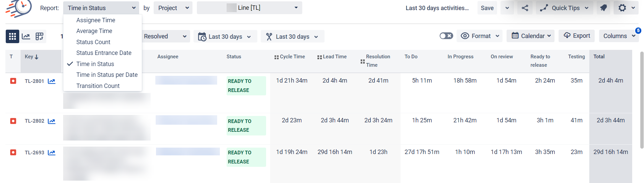
Task: Click the share icon button
Action: [x=525, y=8]
